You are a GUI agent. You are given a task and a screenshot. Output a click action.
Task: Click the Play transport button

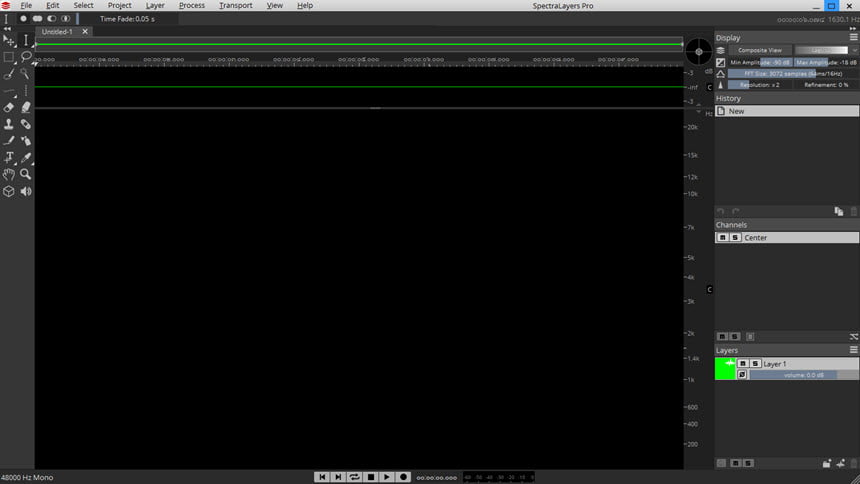387,477
